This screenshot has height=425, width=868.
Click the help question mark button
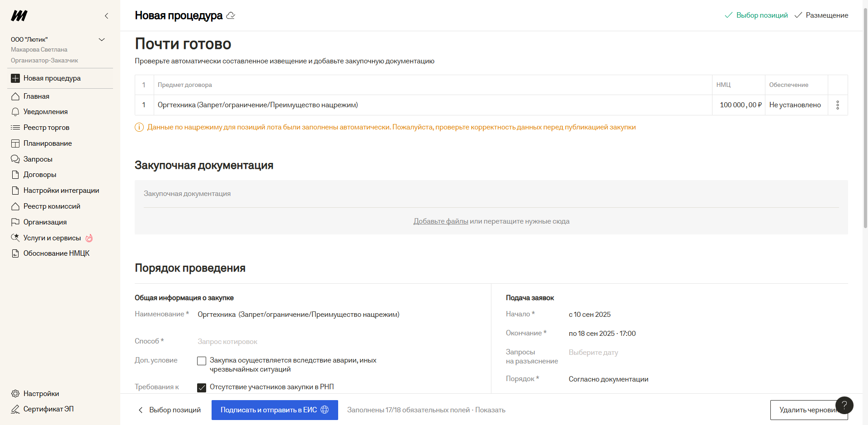click(844, 405)
